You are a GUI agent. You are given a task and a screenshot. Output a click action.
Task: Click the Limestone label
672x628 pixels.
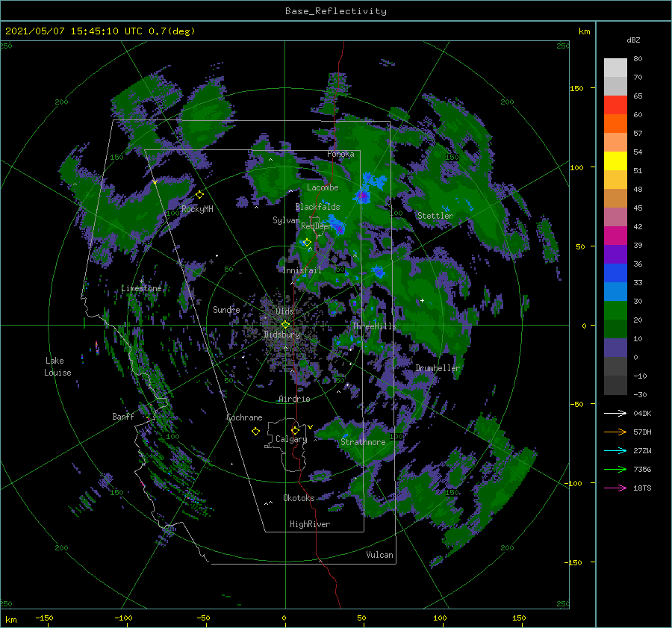point(141,288)
